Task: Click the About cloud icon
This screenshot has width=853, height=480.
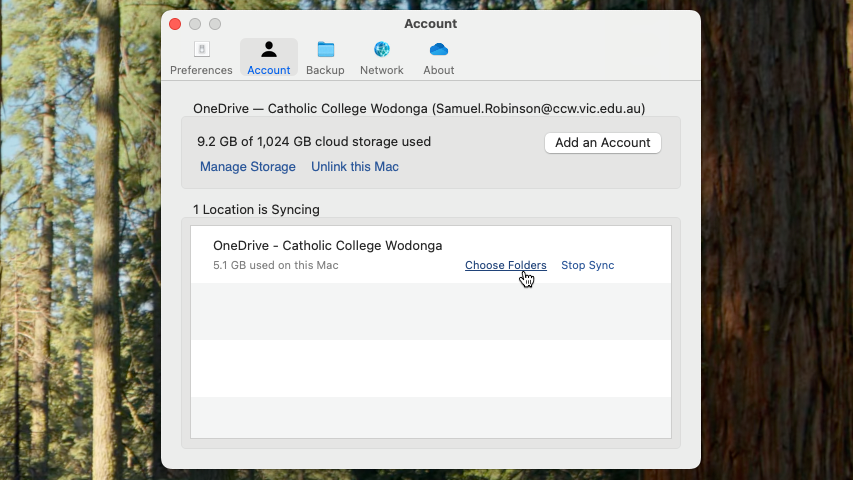Action: 438,50
